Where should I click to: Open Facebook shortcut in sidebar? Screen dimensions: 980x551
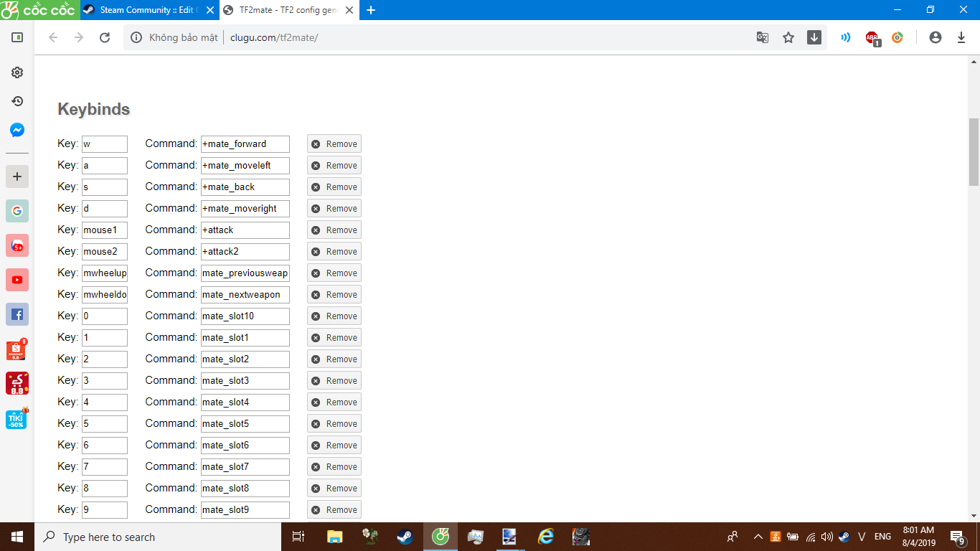click(x=17, y=314)
